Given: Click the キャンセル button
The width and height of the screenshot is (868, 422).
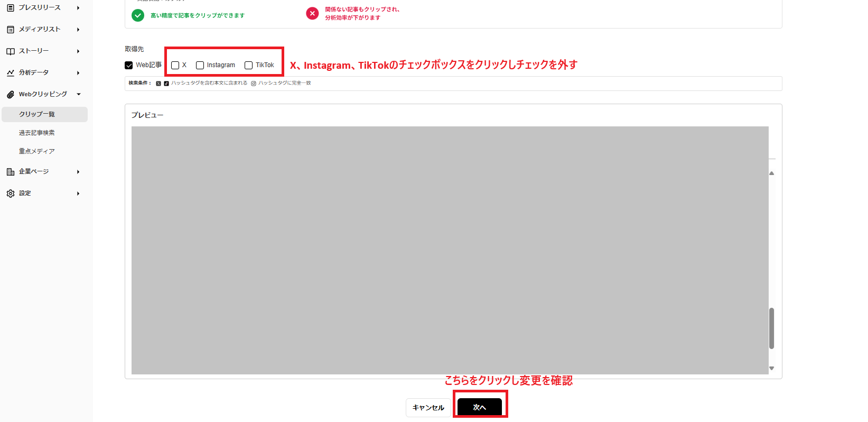Looking at the screenshot, I should (x=428, y=408).
